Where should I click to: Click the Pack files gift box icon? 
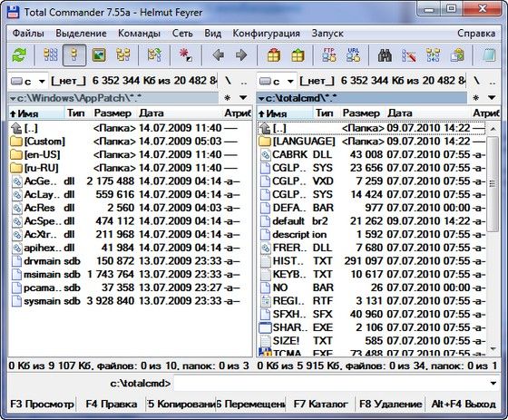click(x=274, y=55)
